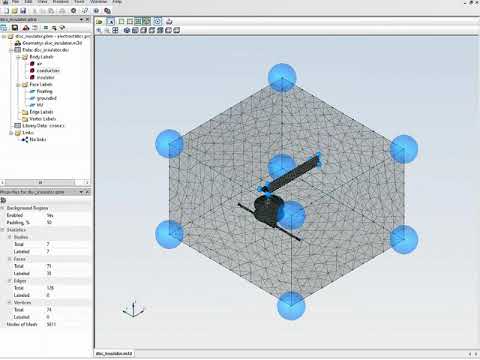480x360 pixels.
Task: Collapse the Links tree node
Action: (11, 133)
